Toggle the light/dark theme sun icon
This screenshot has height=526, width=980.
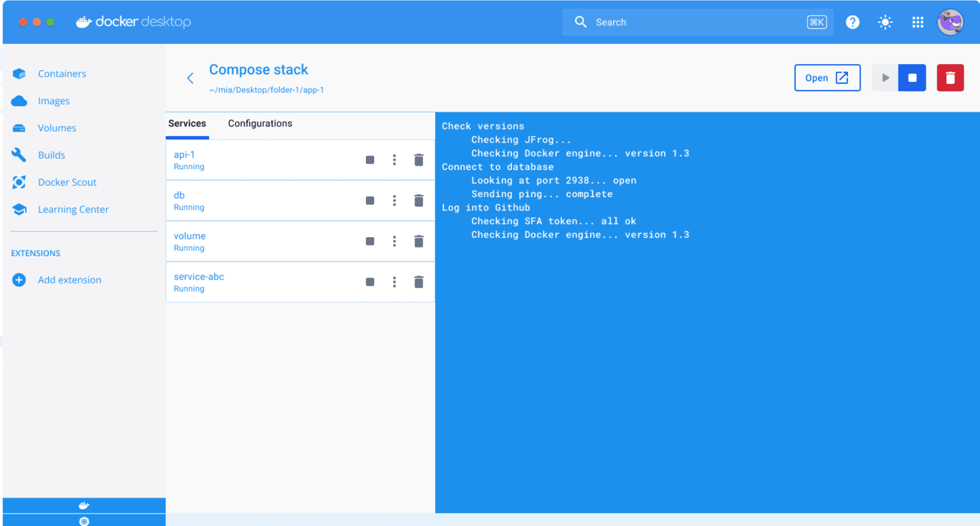pos(885,22)
